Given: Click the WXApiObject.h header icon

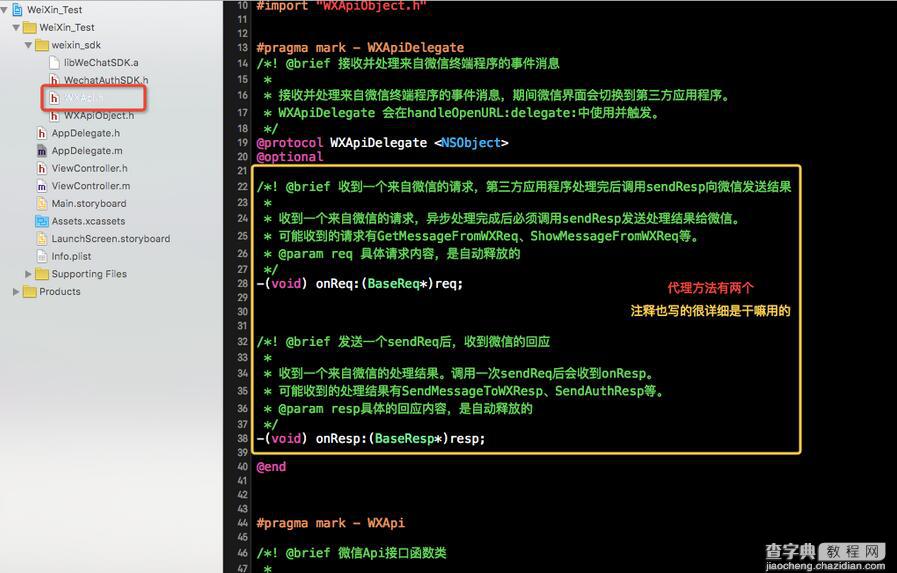Looking at the screenshot, I should pyautogui.click(x=54, y=116).
